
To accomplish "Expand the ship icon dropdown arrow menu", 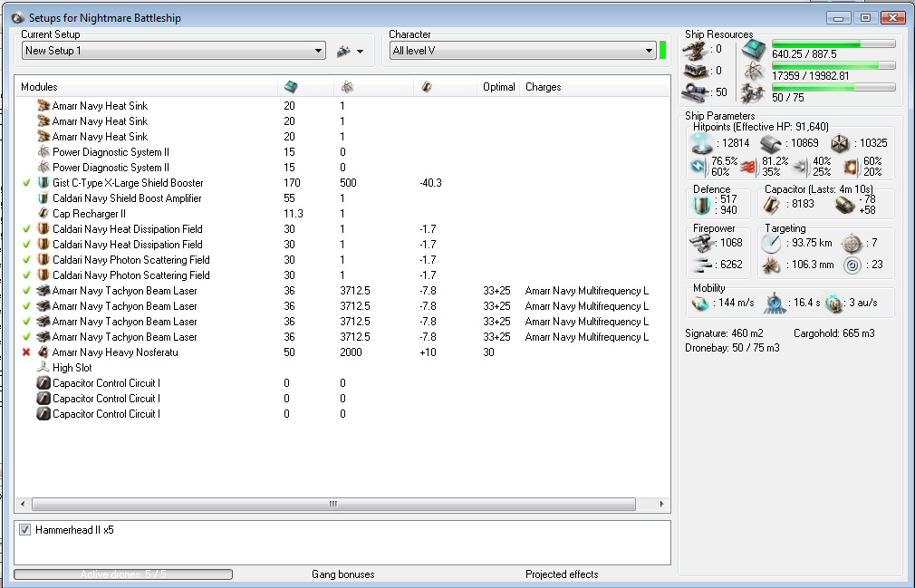I will (360, 52).
